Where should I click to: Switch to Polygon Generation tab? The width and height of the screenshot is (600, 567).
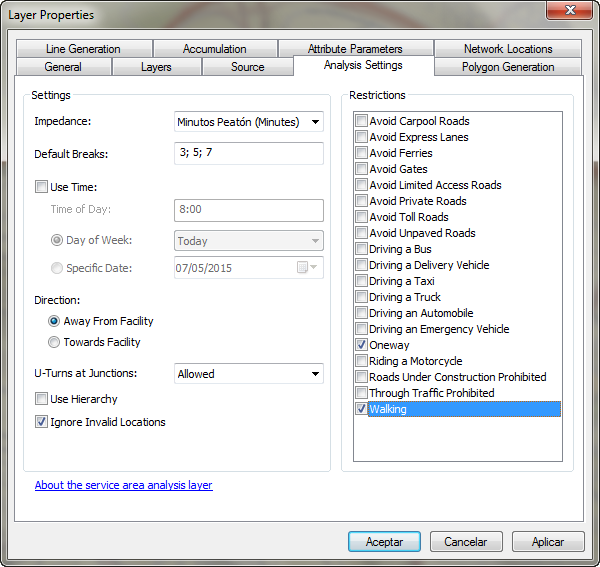pos(507,67)
